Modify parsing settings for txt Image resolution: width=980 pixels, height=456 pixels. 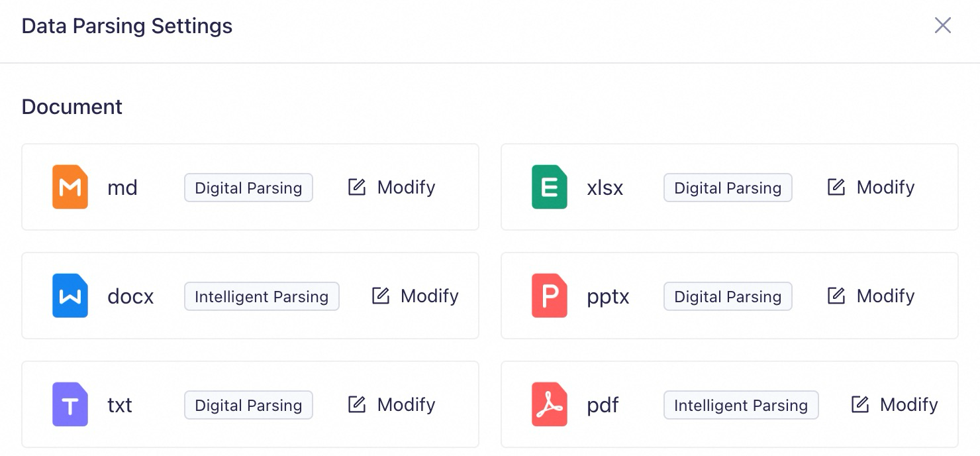[391, 404]
